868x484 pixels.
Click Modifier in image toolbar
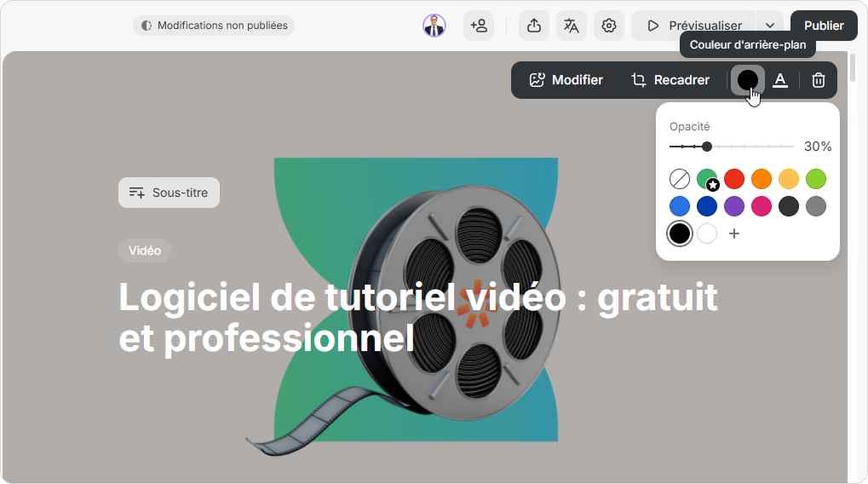[x=566, y=80]
